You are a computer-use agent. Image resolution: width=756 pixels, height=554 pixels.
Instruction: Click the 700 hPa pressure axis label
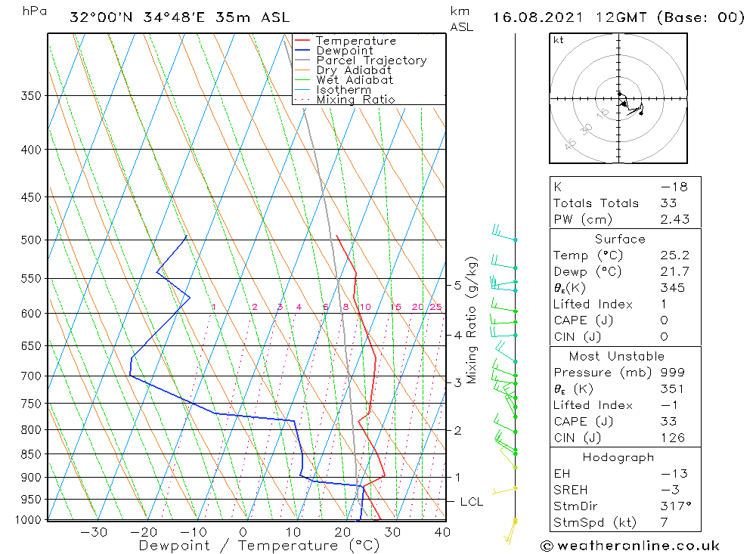(x=31, y=376)
